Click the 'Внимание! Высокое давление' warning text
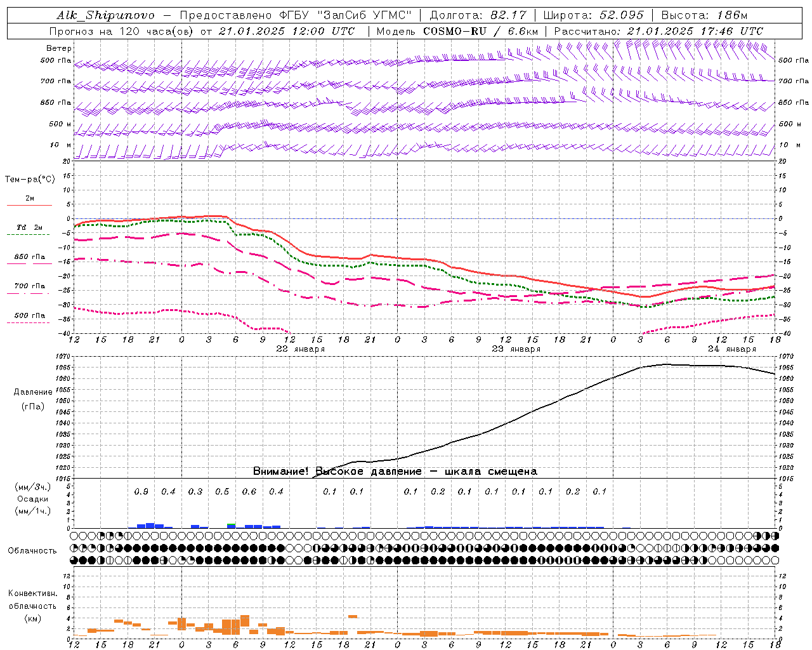 [337, 471]
